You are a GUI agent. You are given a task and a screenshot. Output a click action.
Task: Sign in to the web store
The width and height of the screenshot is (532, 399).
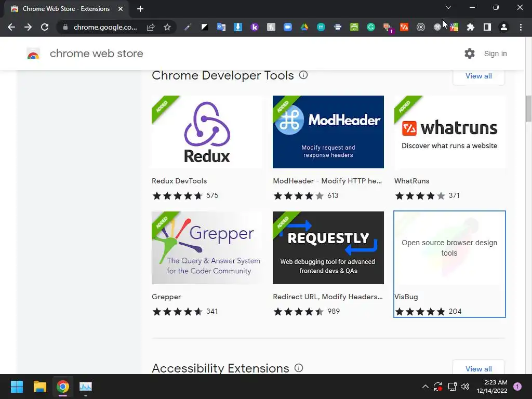tap(495, 54)
